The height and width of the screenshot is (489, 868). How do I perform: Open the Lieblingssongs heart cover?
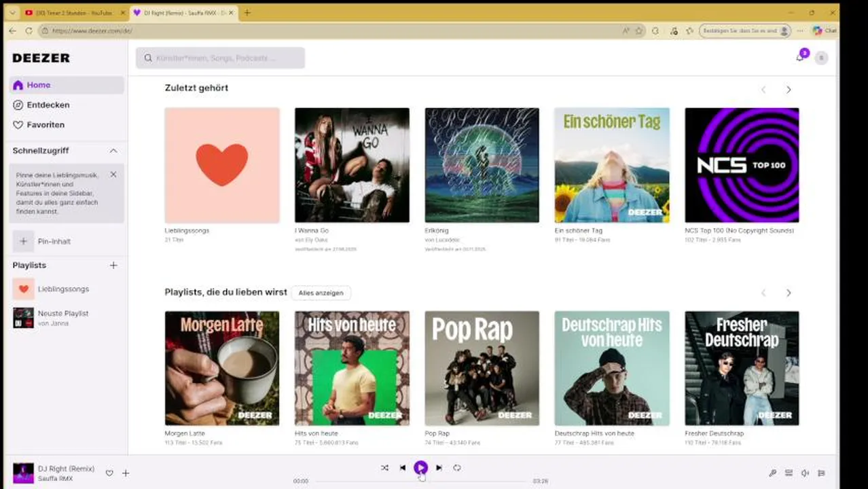coord(222,165)
